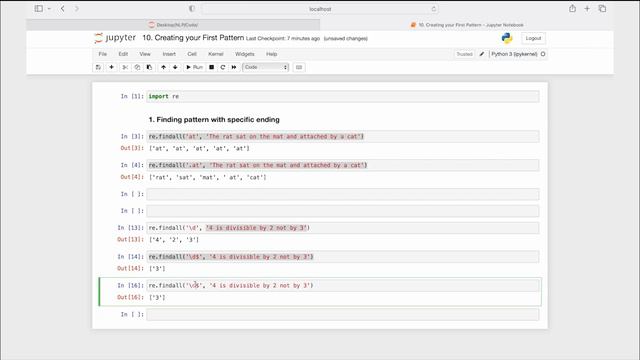Show the tab overview icon
640x360 pixels.
[602, 8]
